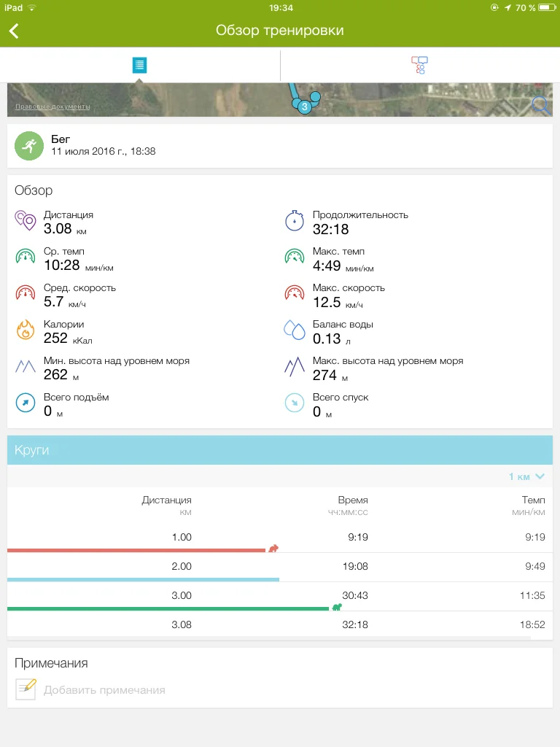
Task: Tap the map magnifier zoom icon
Action: tap(541, 105)
